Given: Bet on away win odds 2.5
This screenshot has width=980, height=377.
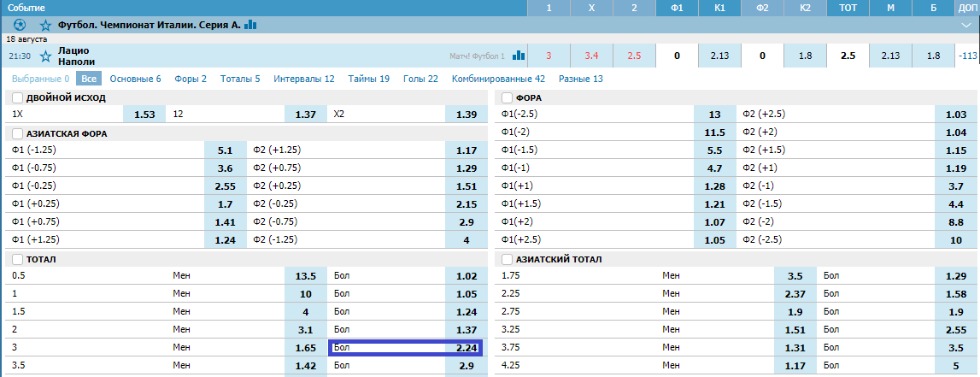Looking at the screenshot, I should pos(634,56).
